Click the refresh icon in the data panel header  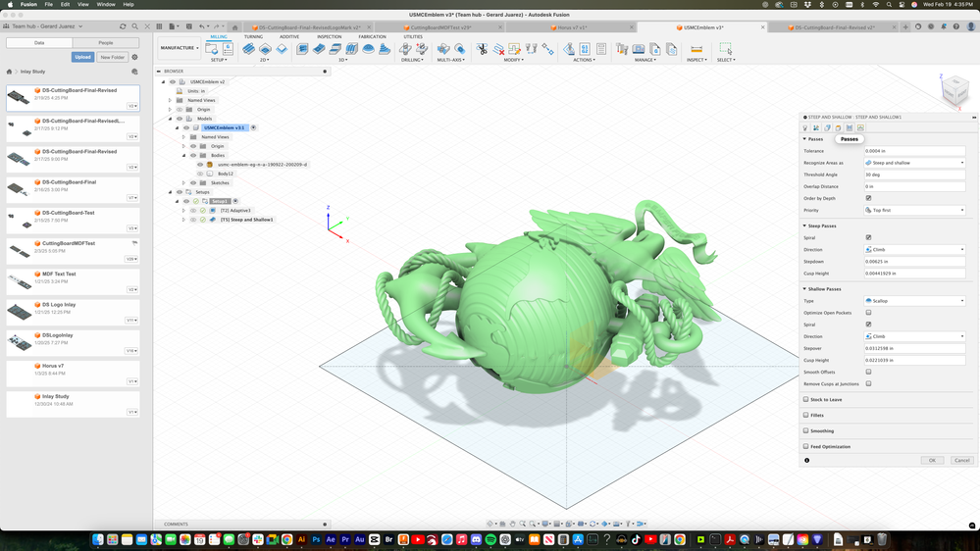click(x=123, y=26)
